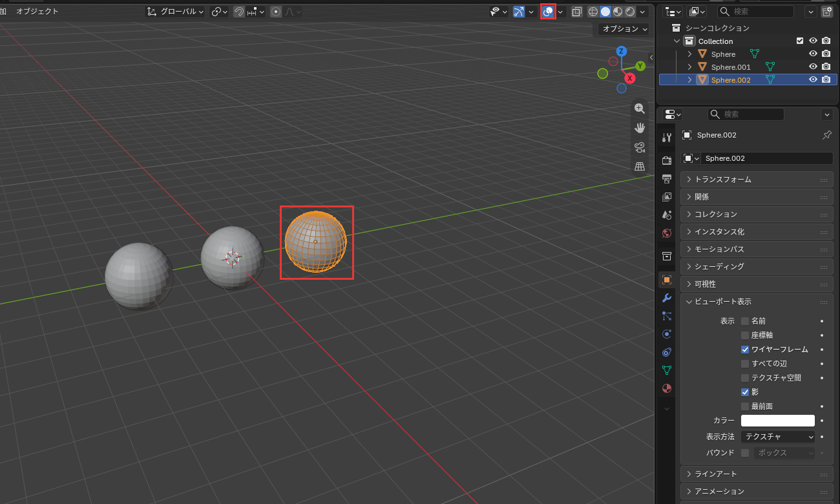Enable the 座標軸 checkbox
This screenshot has height=504, width=840.
tap(745, 335)
